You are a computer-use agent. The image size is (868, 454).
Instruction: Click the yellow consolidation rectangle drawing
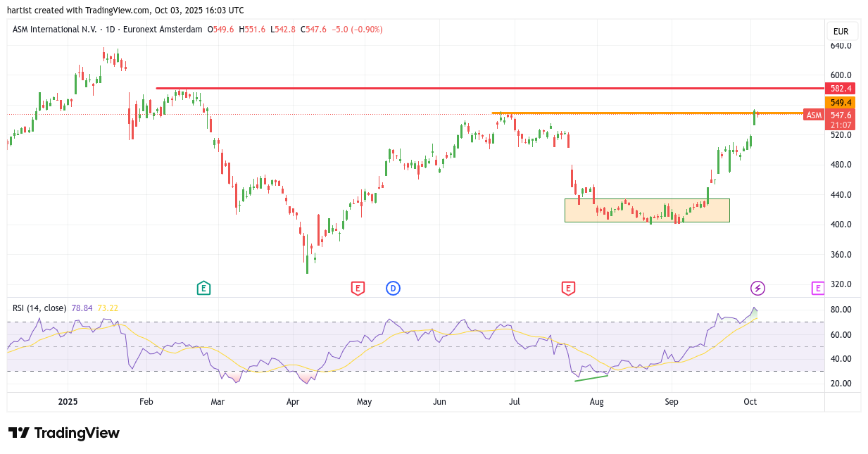tap(646, 210)
